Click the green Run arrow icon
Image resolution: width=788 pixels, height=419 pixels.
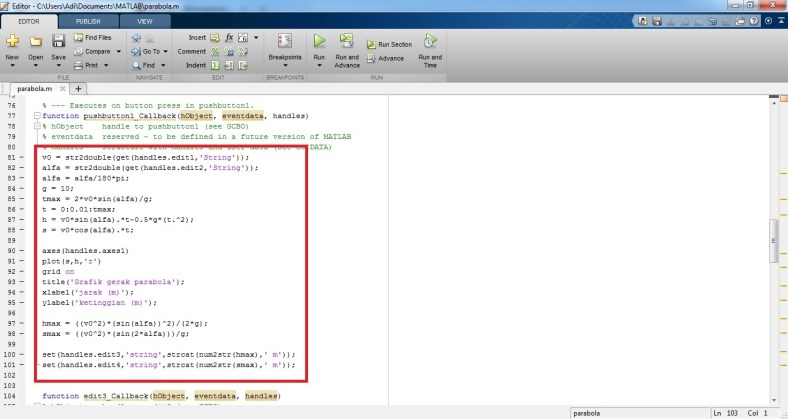pyautogui.click(x=320, y=42)
